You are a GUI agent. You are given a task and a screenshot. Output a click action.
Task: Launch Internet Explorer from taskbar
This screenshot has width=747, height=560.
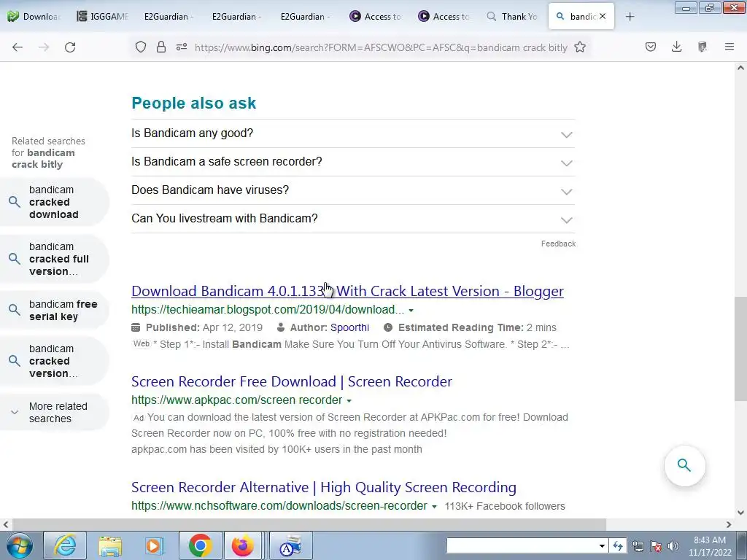point(65,545)
